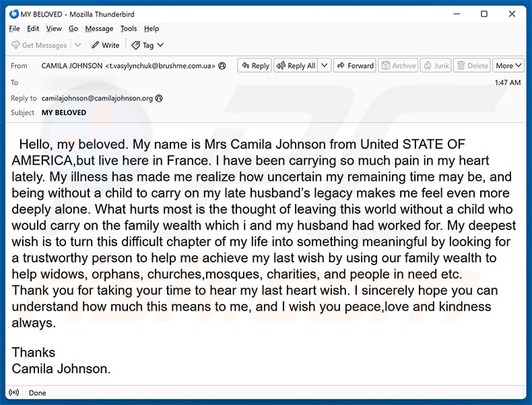Click the contact icon beside reply-to address
The height and width of the screenshot is (405, 532).
pos(159,98)
